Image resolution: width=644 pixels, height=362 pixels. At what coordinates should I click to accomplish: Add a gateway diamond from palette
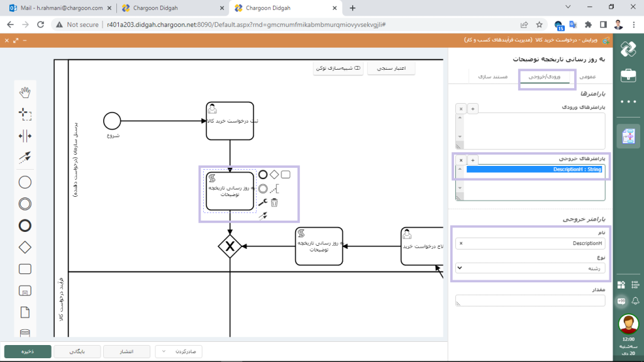coord(25,247)
